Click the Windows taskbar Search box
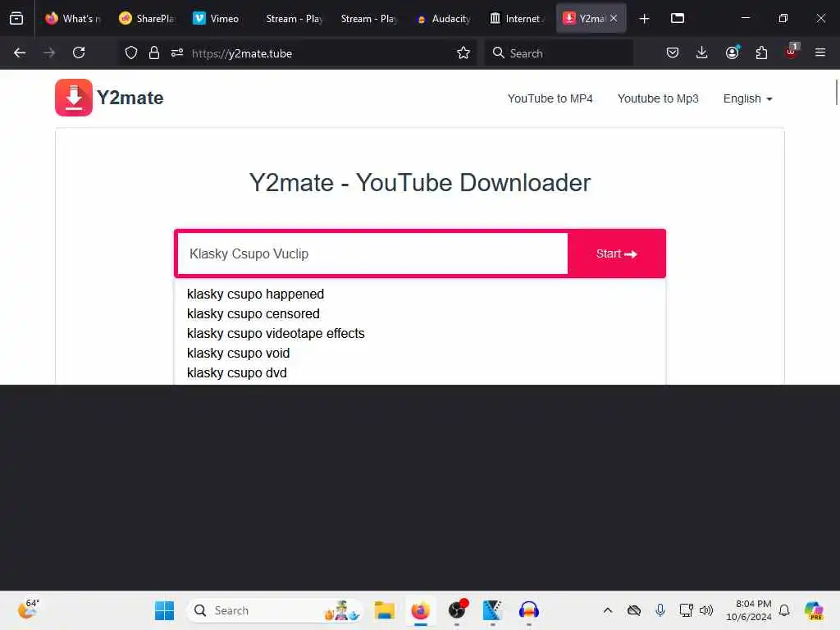This screenshot has width=840, height=630. [x=275, y=610]
